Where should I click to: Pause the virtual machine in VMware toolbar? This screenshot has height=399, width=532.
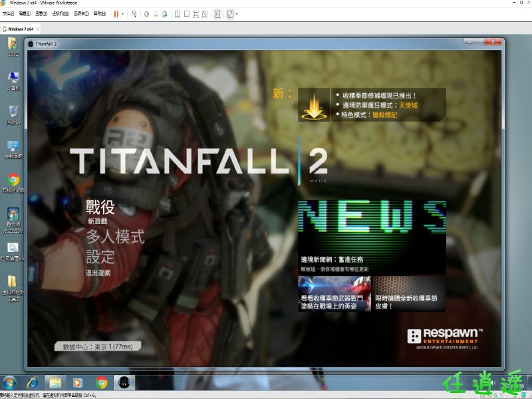pos(116,14)
